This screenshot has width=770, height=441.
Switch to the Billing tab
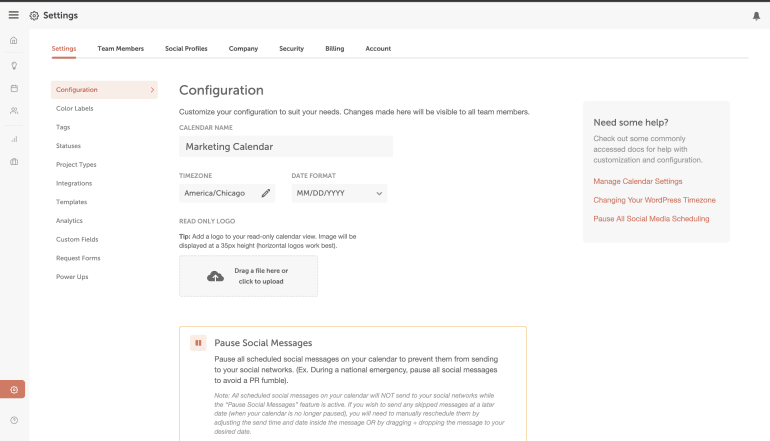334,48
